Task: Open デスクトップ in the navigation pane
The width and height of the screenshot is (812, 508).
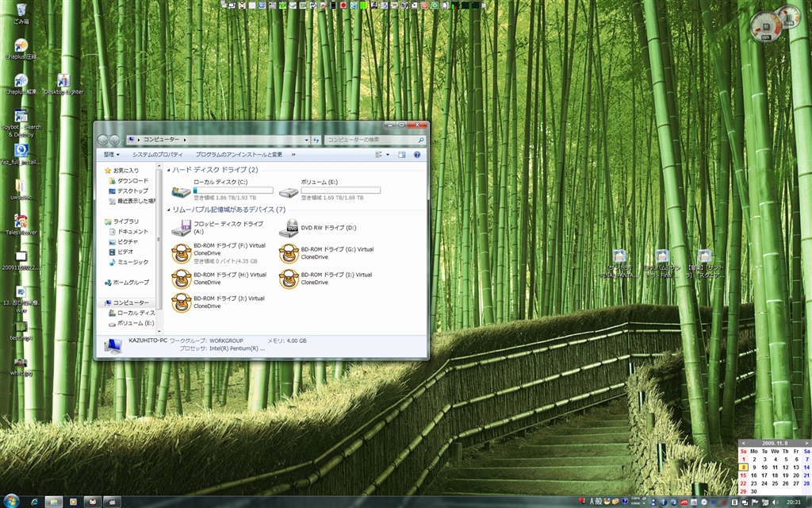Action: (128, 190)
